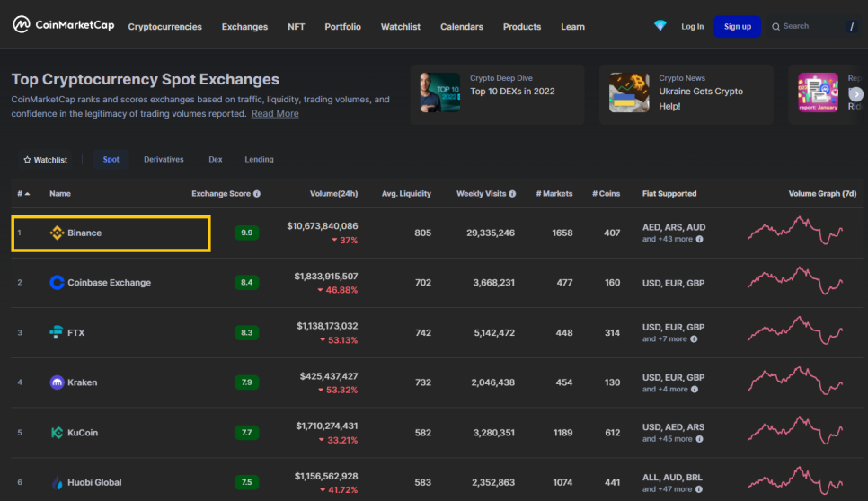Click the Coinbase Exchange logo icon
The width and height of the screenshot is (868, 501).
click(57, 283)
